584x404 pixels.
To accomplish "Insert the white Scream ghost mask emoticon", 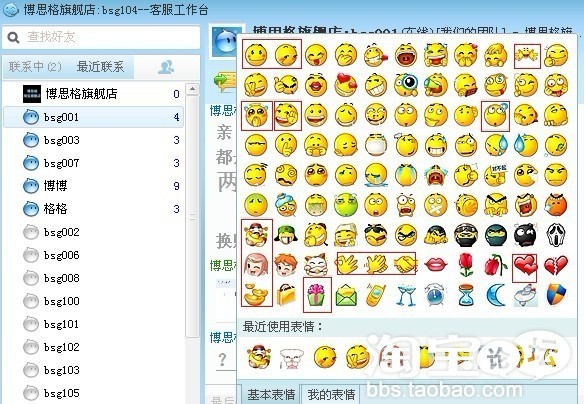I will coord(556,235).
